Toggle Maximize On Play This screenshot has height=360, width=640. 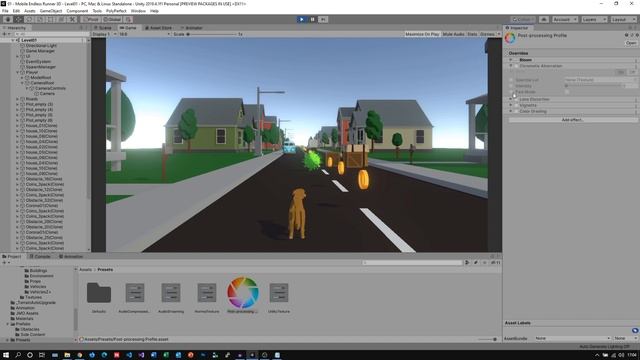(x=422, y=34)
